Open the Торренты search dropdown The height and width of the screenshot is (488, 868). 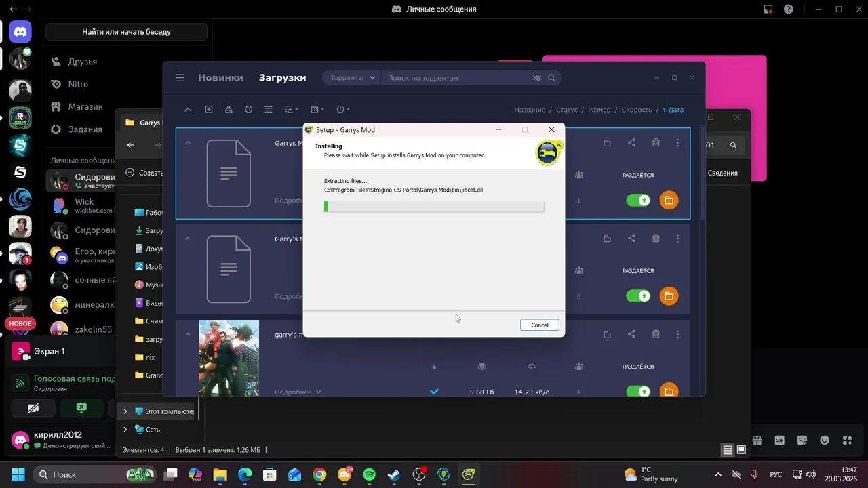352,78
